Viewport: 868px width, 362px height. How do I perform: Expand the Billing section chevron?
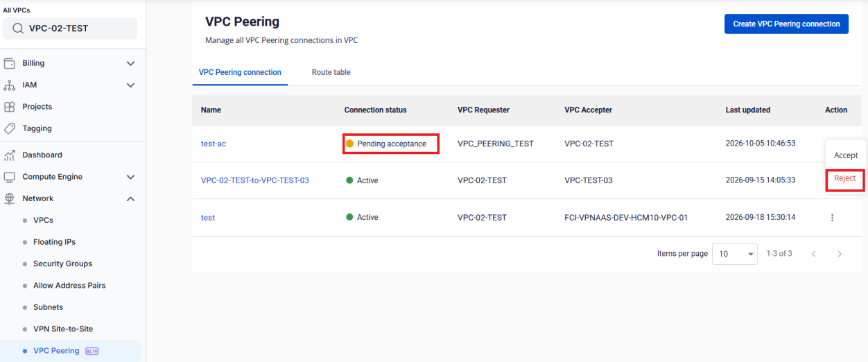(130, 64)
